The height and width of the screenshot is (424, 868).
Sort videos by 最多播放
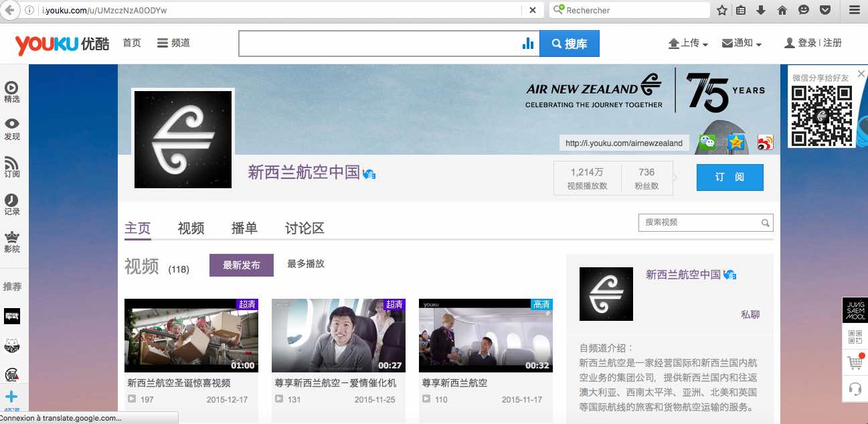click(x=306, y=264)
